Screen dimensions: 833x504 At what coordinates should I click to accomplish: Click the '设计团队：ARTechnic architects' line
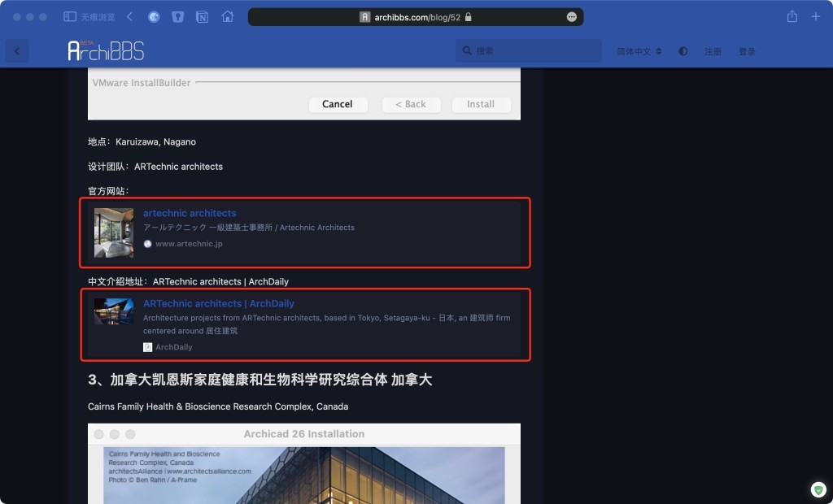tap(155, 166)
